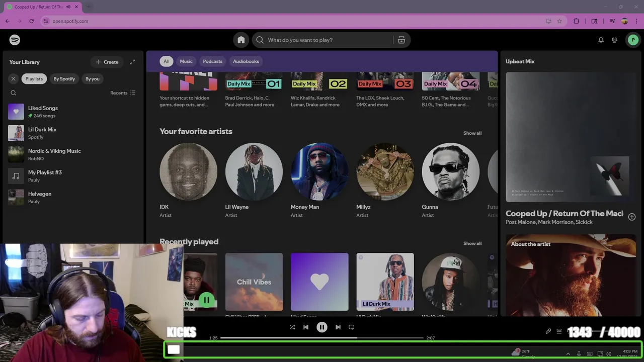Switch to the Podcasts tab
The height and width of the screenshot is (362, 644).
click(x=212, y=61)
